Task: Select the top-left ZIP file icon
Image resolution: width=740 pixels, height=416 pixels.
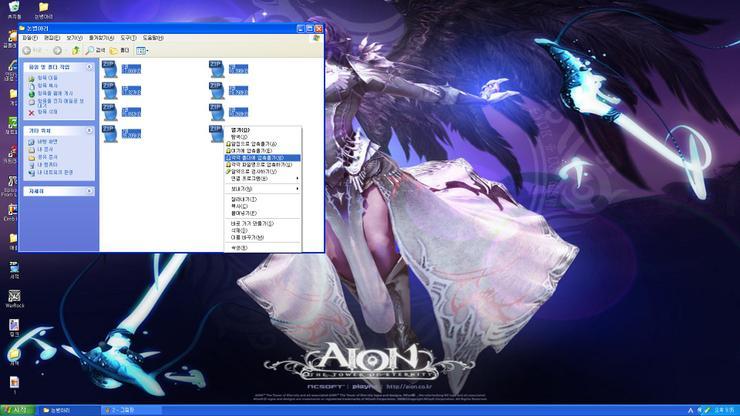Action: pos(110,67)
